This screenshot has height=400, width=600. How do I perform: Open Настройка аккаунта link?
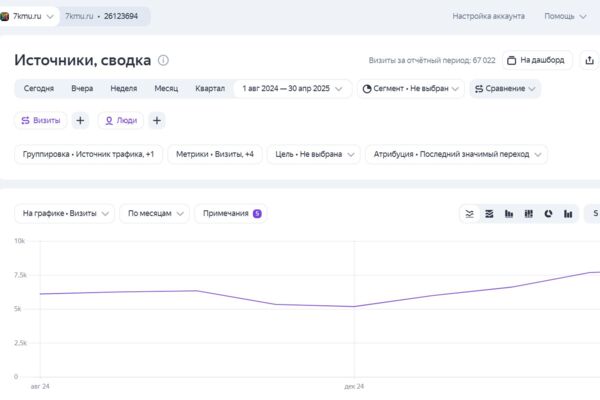(x=488, y=16)
